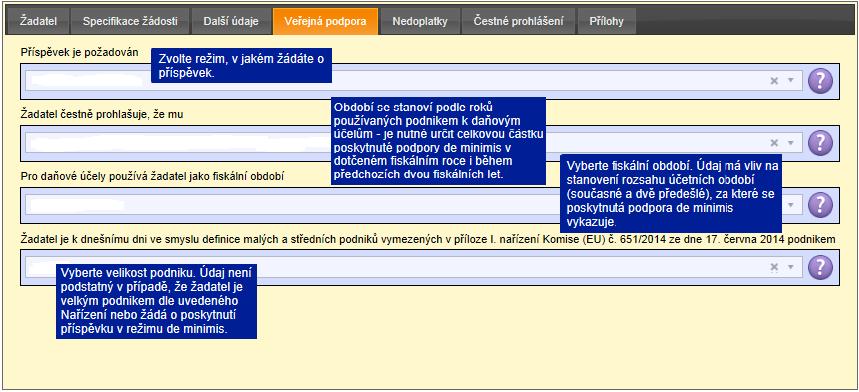Expand 'Žadatel čestně prohlašuje' dropdown arrow
Screen dimensions: 859x392
791,143
